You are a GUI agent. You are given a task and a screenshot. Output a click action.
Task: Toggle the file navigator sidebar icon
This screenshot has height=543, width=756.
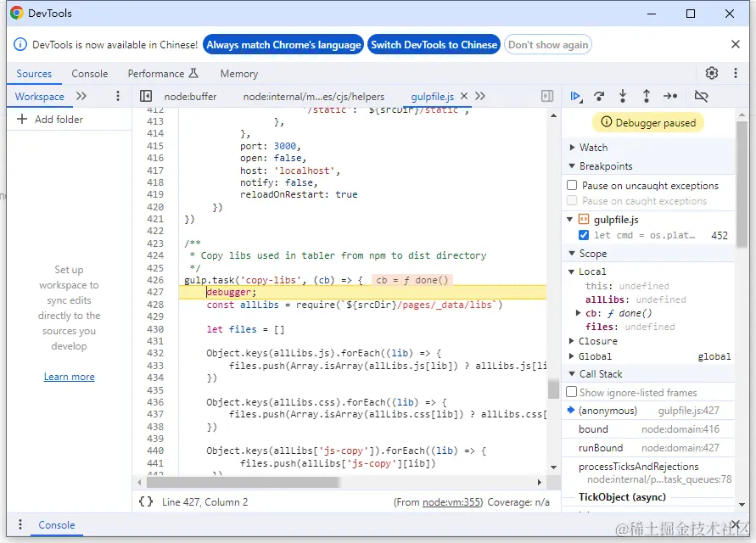pyautogui.click(x=146, y=97)
